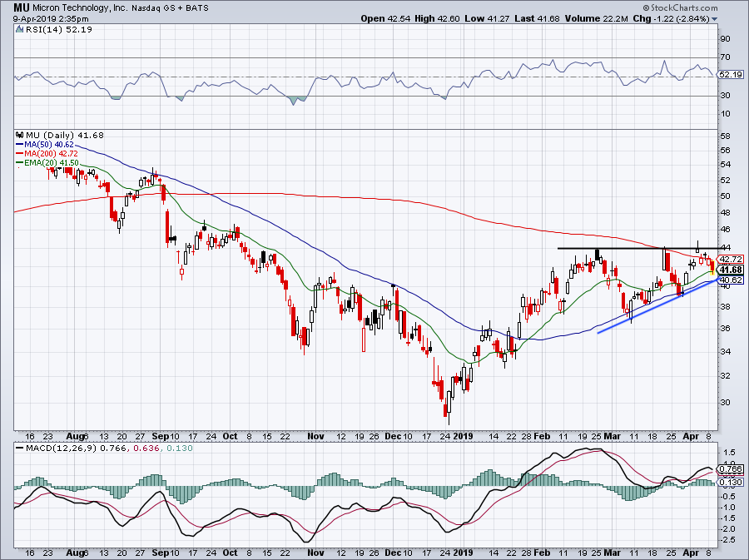Click the 50 price level on the price axis
The image size is (749, 560).
coord(725,196)
